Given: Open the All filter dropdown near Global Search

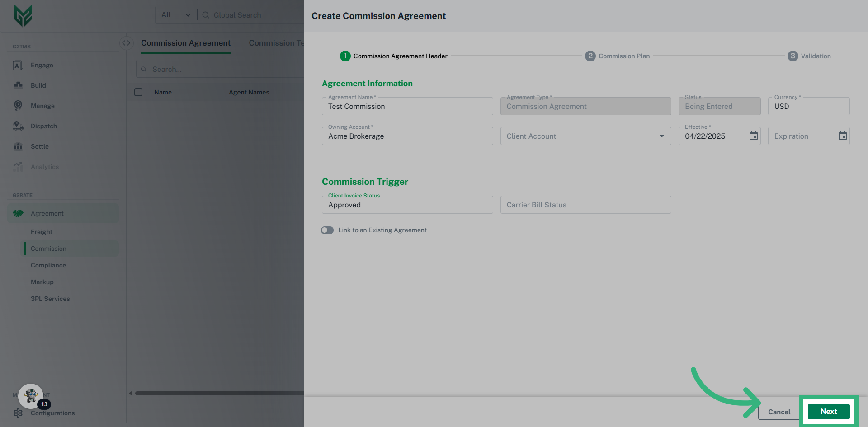Looking at the screenshot, I should click(175, 15).
